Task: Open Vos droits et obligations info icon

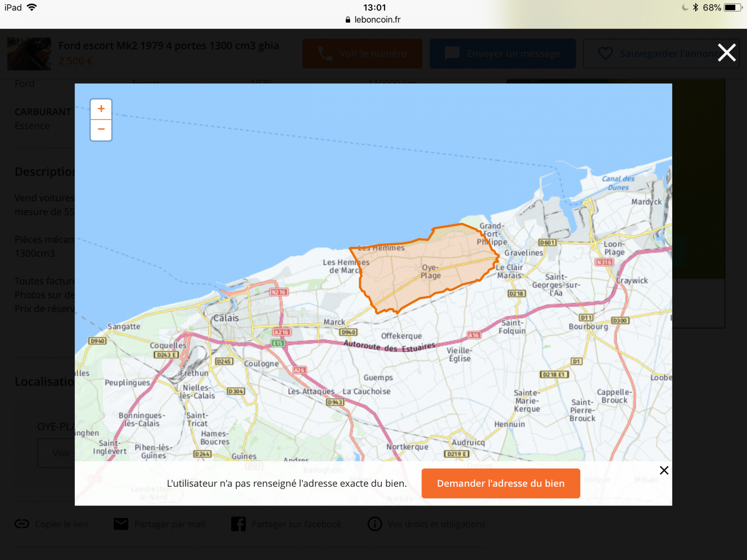Action: click(375, 524)
